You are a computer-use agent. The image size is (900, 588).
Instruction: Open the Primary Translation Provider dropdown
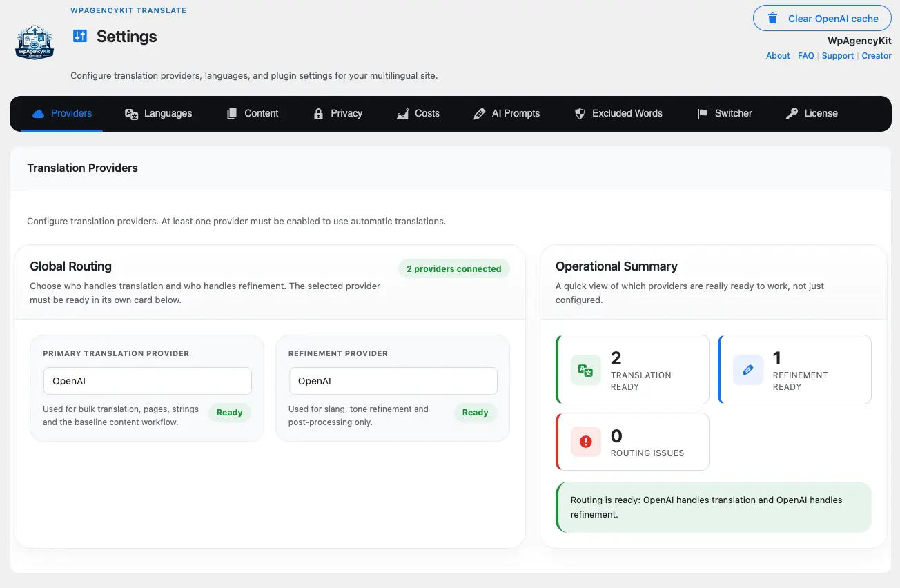(x=147, y=381)
